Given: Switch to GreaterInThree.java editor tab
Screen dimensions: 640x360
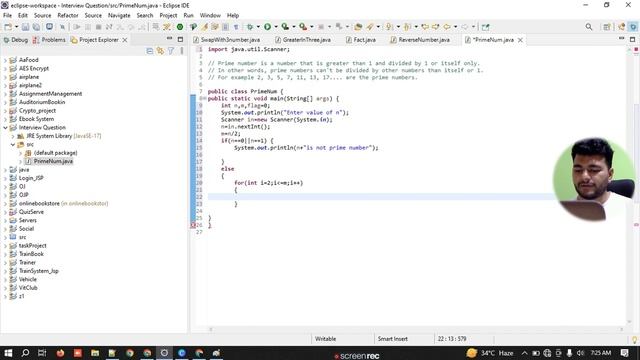Looking at the screenshot, I should tap(303, 40).
